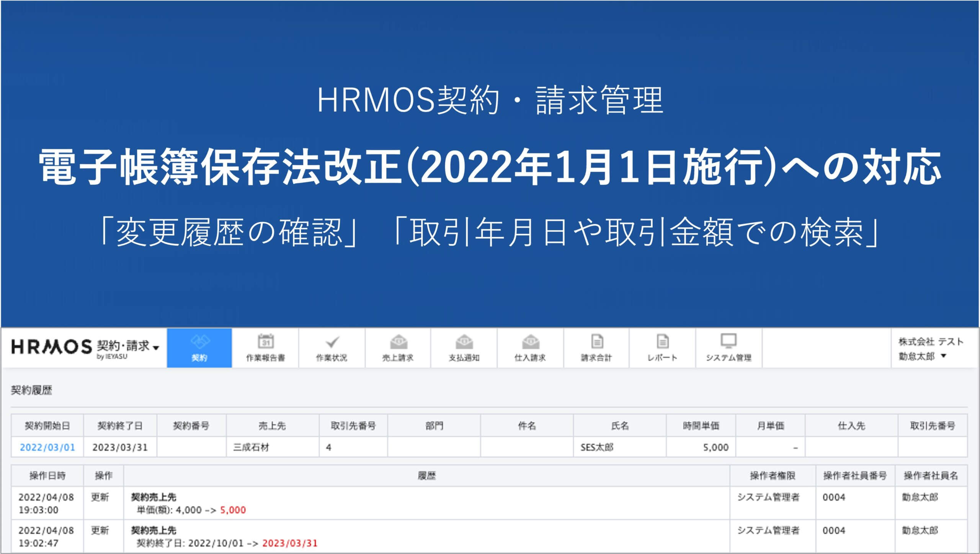Image resolution: width=980 pixels, height=554 pixels.
Task: Click the 2022/04/08 19:03:00 history timestamp
Action: coord(46,503)
